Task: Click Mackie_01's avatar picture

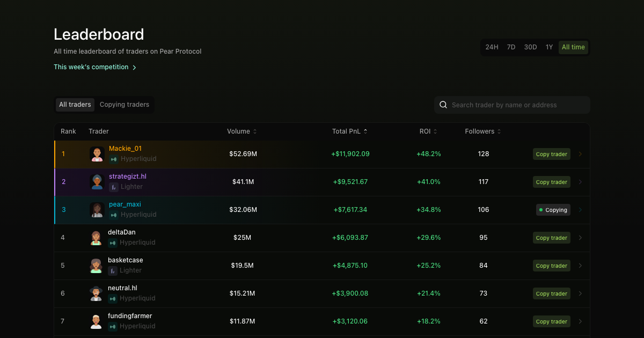Action: 97,154
